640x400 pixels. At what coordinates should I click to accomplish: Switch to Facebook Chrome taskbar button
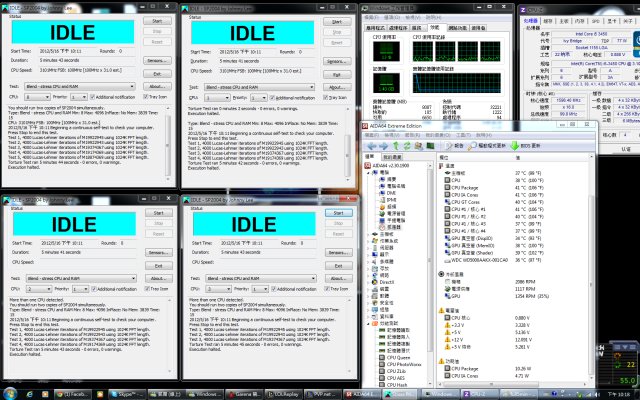pos(71,394)
